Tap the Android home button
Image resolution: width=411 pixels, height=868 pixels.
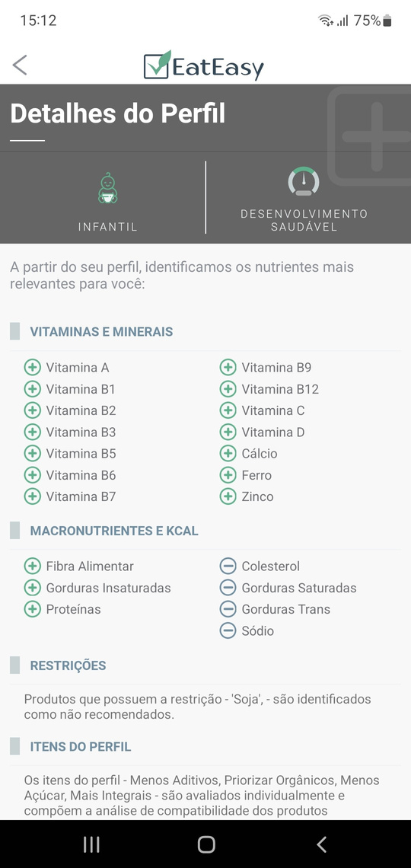click(205, 844)
